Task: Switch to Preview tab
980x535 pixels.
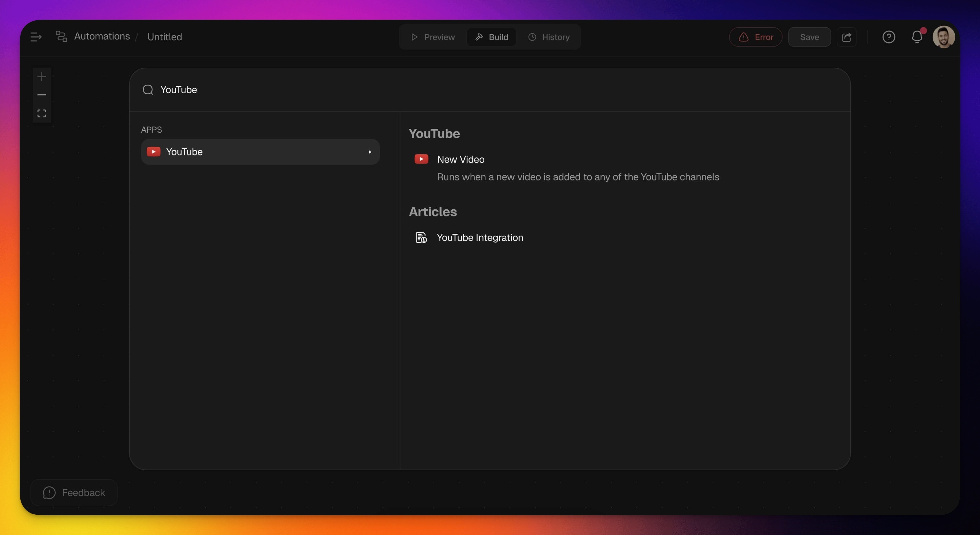Action: [x=433, y=37]
